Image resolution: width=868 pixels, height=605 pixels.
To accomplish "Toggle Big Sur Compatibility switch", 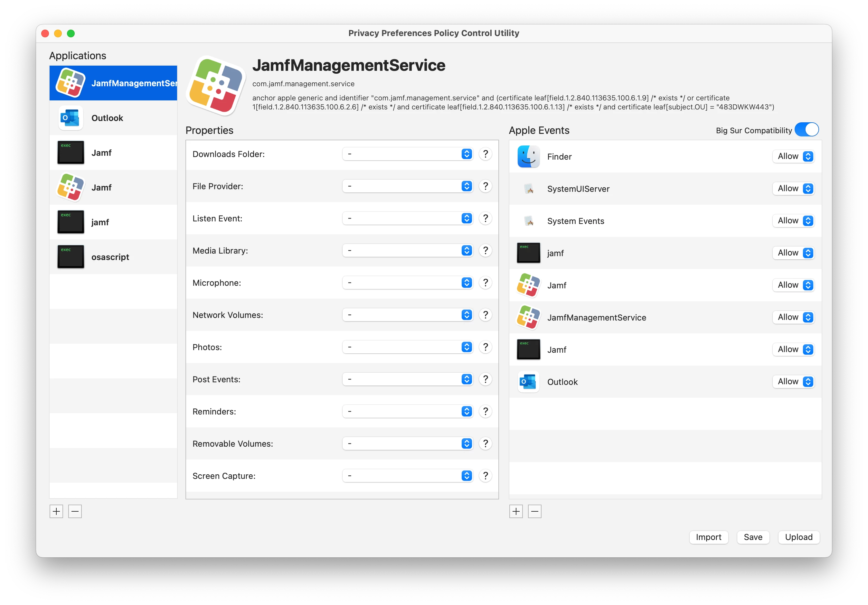I will [807, 130].
